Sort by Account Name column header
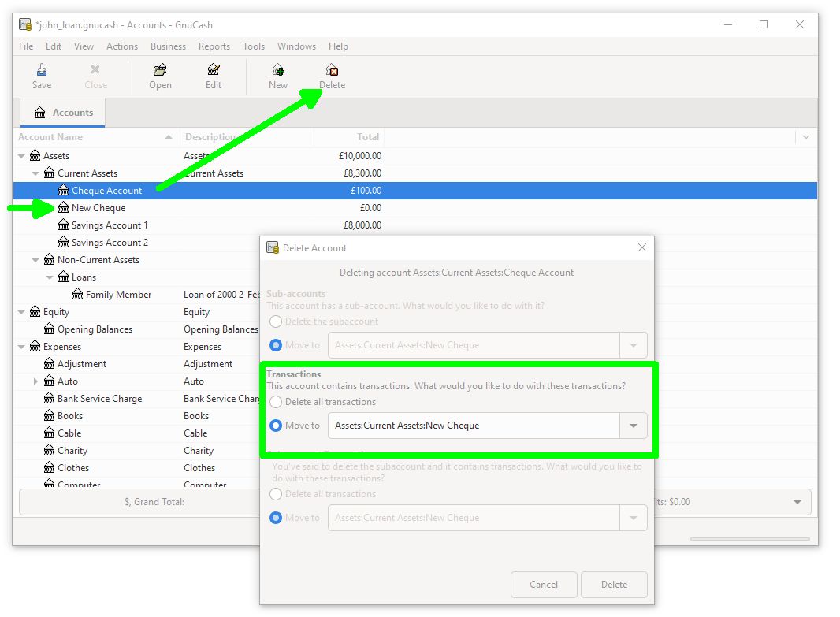Image resolution: width=840 pixels, height=617 pixels. pyautogui.click(x=96, y=137)
